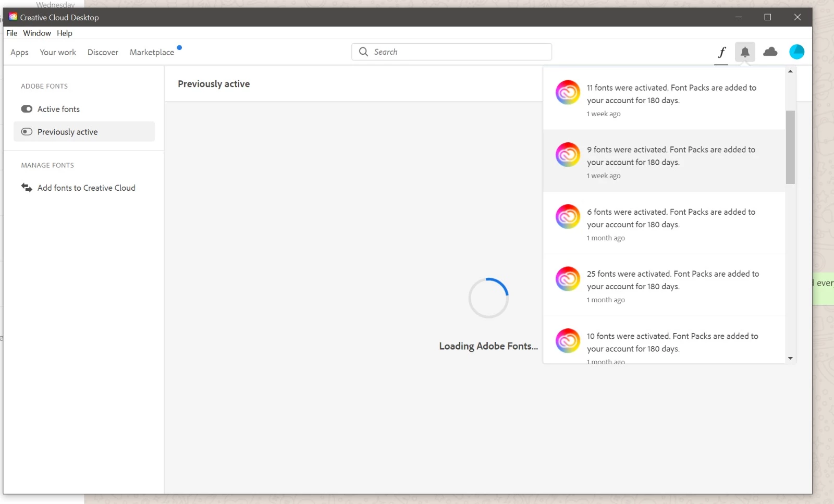The width and height of the screenshot is (834, 504).
Task: Click the notifications scroll down arrow
Action: [x=790, y=358]
